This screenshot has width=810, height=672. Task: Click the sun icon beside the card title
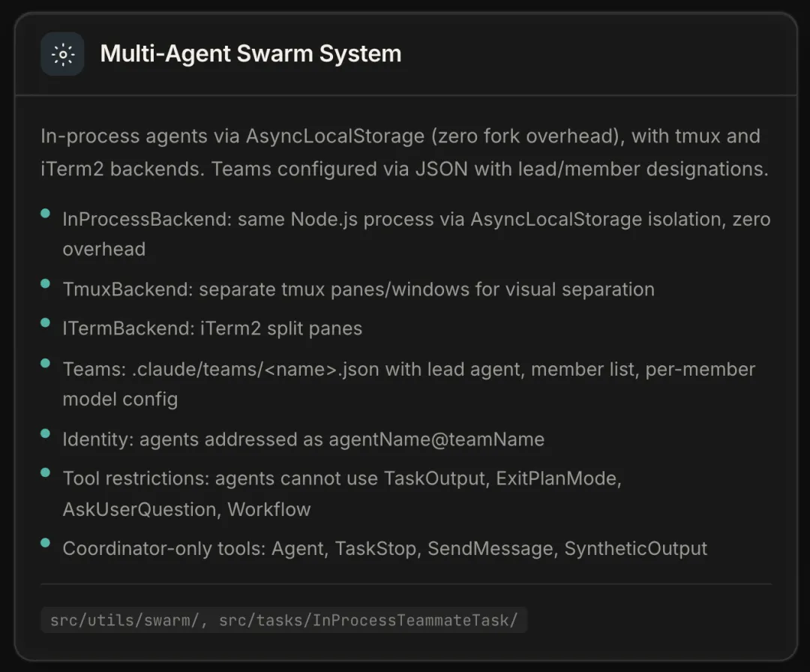[62, 54]
